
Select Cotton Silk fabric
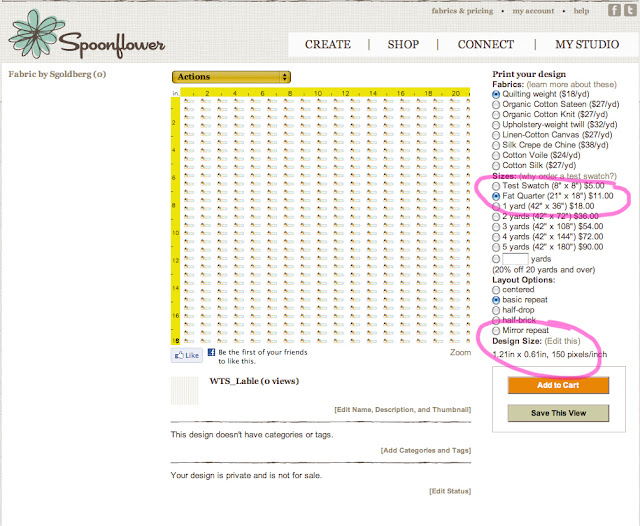(x=496, y=166)
